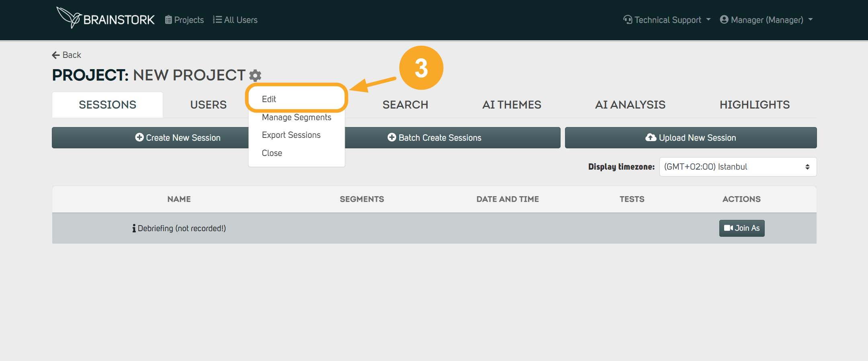
Task: Open the Projects page from navbar
Action: click(184, 20)
